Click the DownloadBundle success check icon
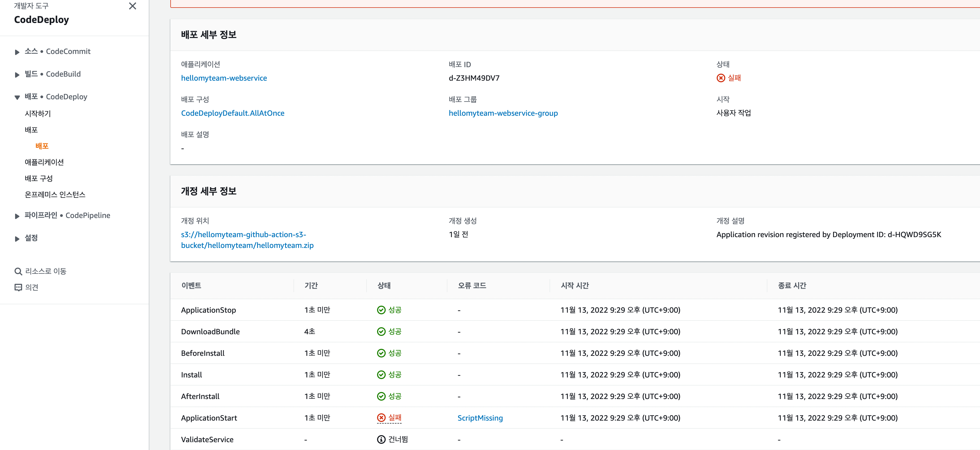 click(381, 332)
